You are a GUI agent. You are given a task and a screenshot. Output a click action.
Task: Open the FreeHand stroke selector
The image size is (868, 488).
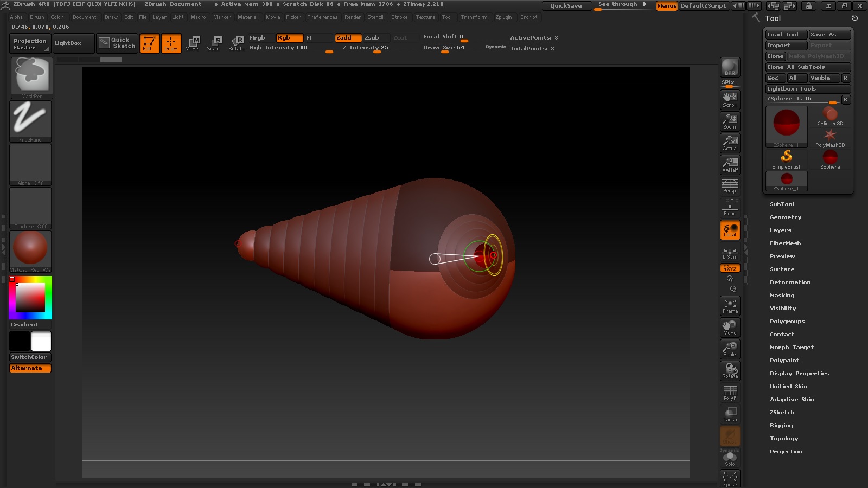click(30, 121)
